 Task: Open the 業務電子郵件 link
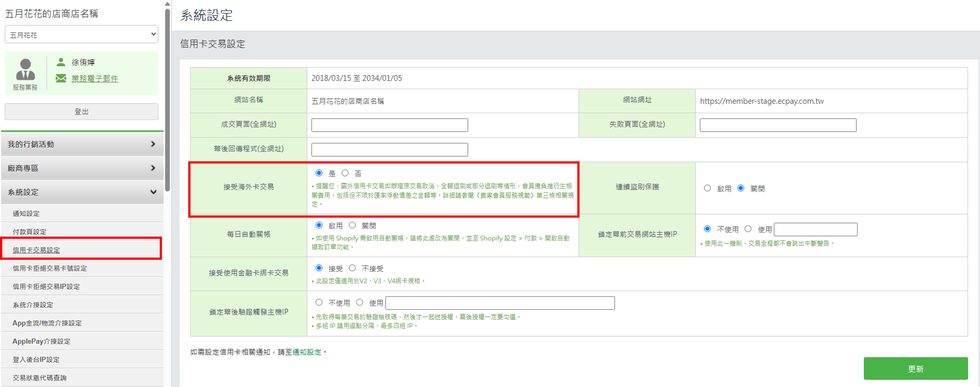point(95,78)
